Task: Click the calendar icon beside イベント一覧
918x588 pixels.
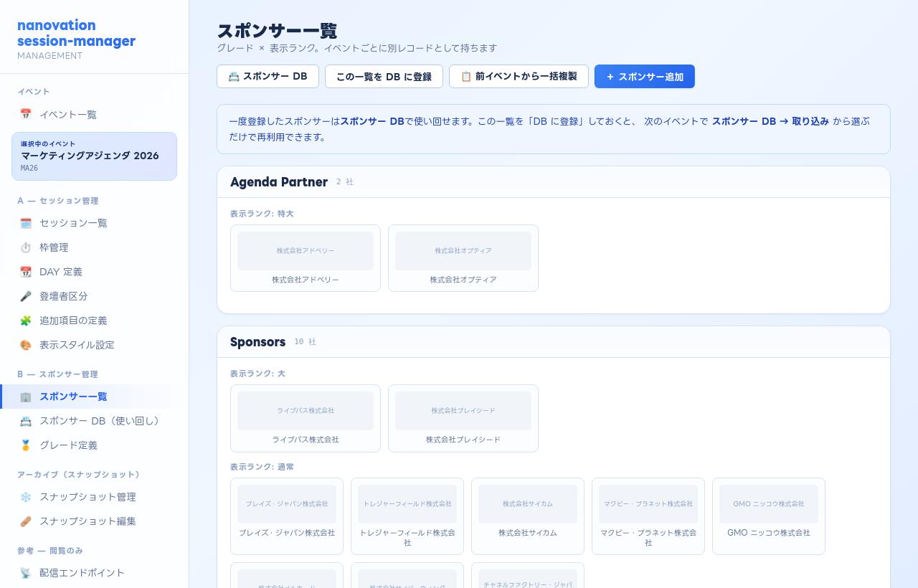Action: click(26, 114)
